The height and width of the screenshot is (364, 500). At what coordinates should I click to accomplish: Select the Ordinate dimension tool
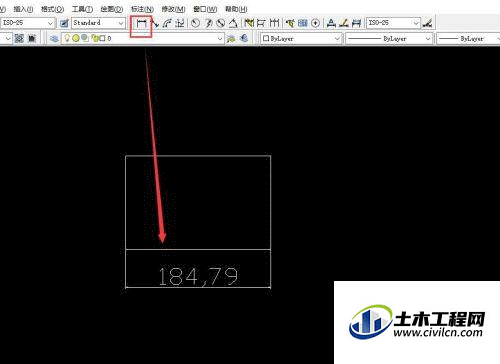coord(180,23)
